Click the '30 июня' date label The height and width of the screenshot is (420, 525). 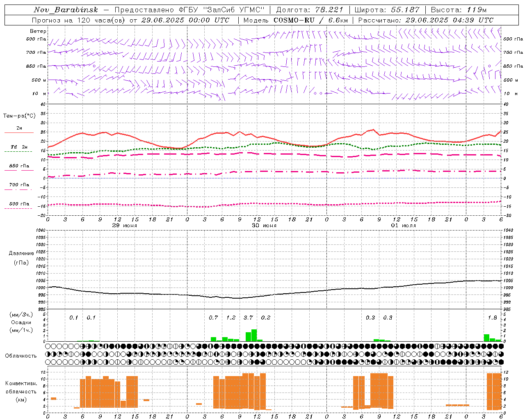click(x=264, y=226)
